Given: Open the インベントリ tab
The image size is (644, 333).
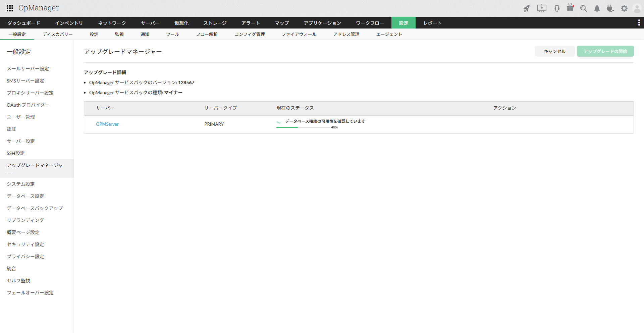Looking at the screenshot, I should click(69, 23).
